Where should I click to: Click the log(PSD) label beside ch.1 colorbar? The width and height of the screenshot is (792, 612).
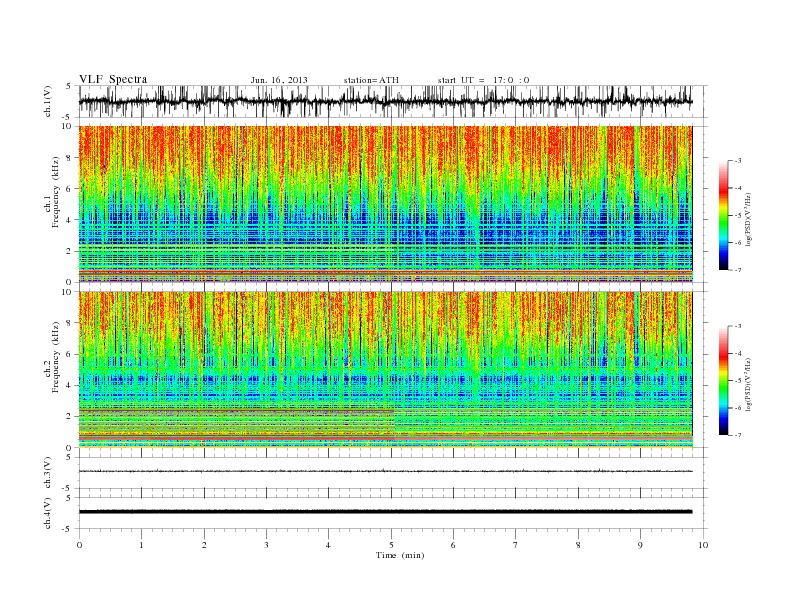[749, 218]
